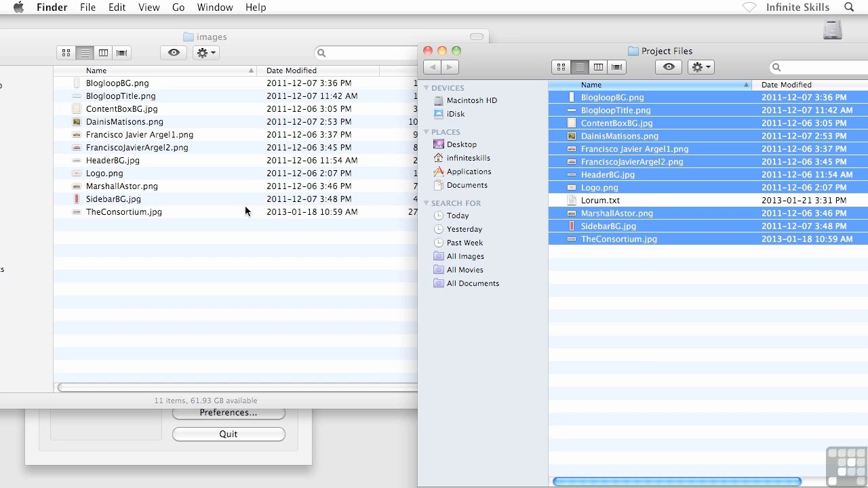This screenshot has width=868, height=488.
Task: Open All Documents smart folder
Action: 467,283
